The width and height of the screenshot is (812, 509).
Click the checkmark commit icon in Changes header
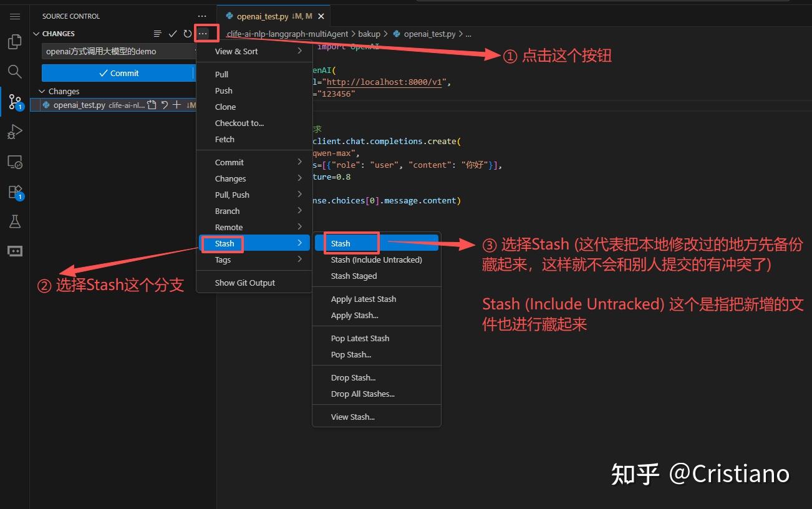pos(173,34)
